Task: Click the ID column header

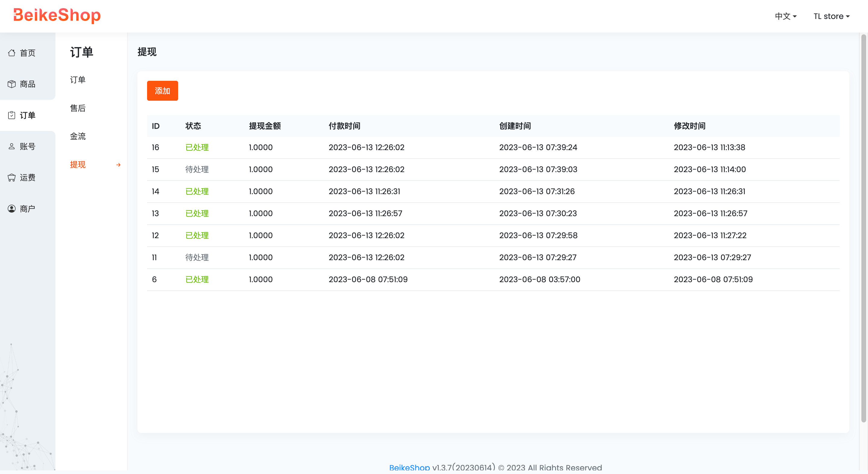Action: [x=156, y=126]
